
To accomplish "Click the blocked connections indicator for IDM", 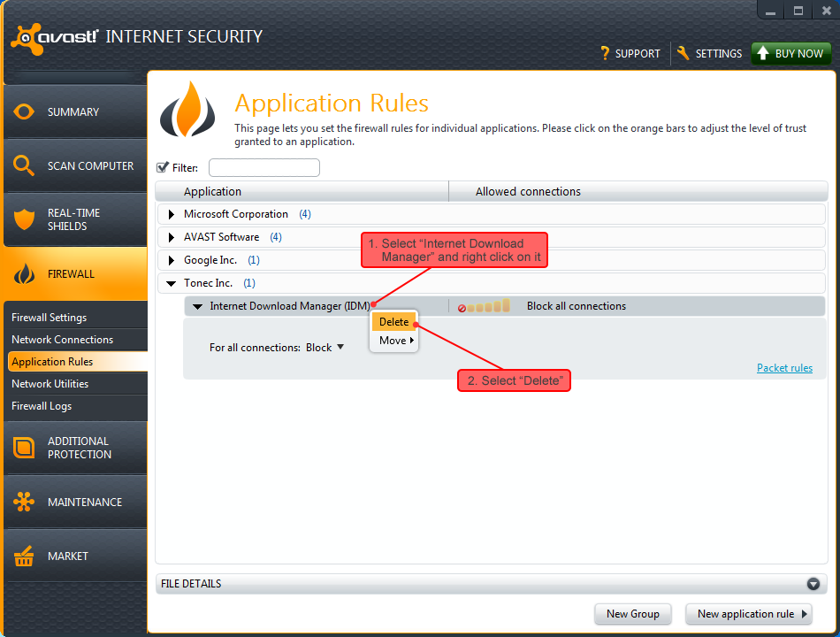I will [462, 304].
